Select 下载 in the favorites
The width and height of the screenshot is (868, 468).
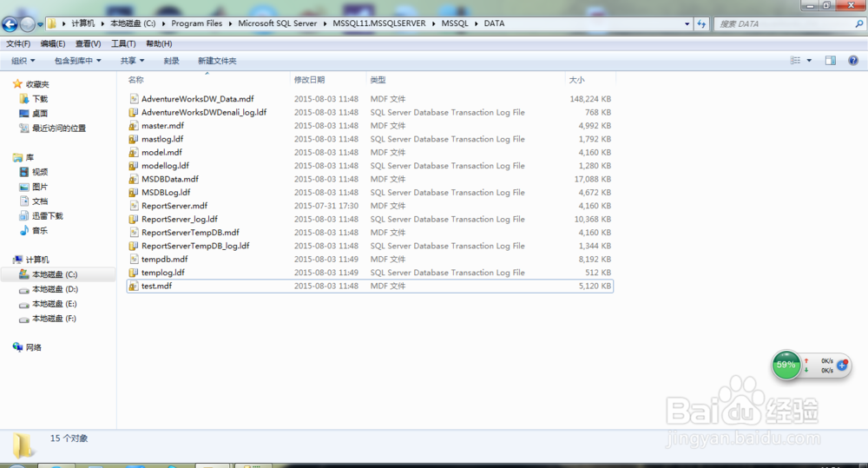[x=40, y=99]
